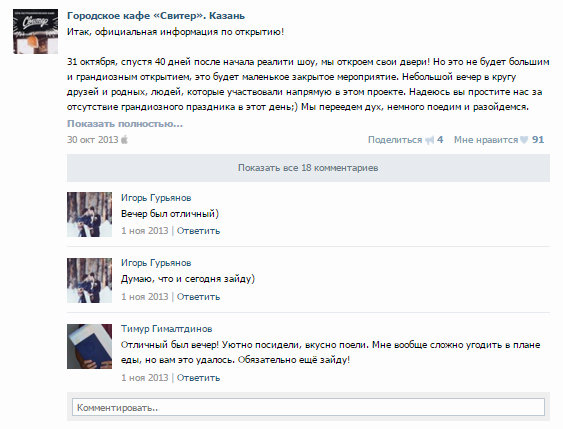Screen dimensions: 563x429
Task: Reply to Тимур Гималтдинов's comment
Action: [198, 378]
